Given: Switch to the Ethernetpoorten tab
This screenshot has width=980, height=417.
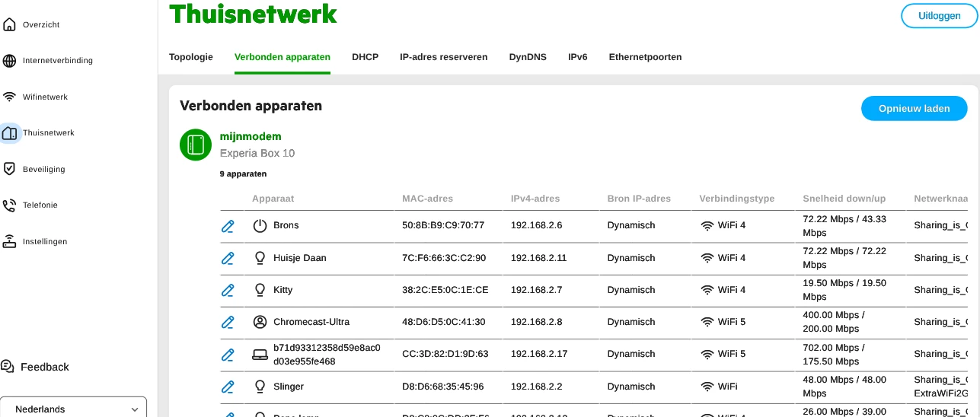Looking at the screenshot, I should 645,57.
